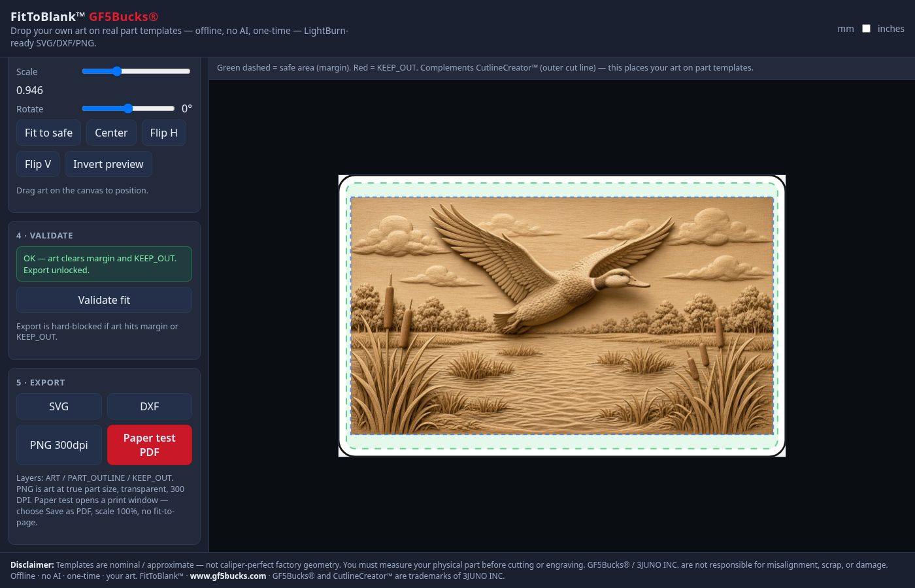Export as SVG

(x=59, y=406)
